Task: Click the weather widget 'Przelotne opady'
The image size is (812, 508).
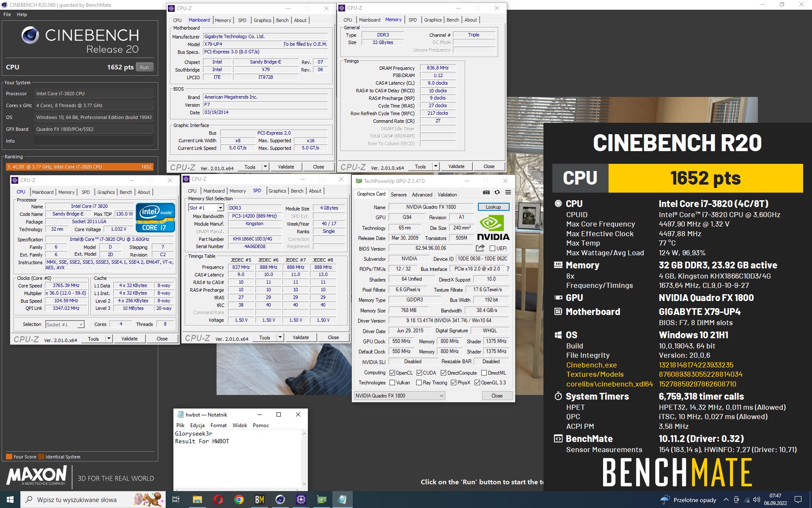Action: (689, 500)
